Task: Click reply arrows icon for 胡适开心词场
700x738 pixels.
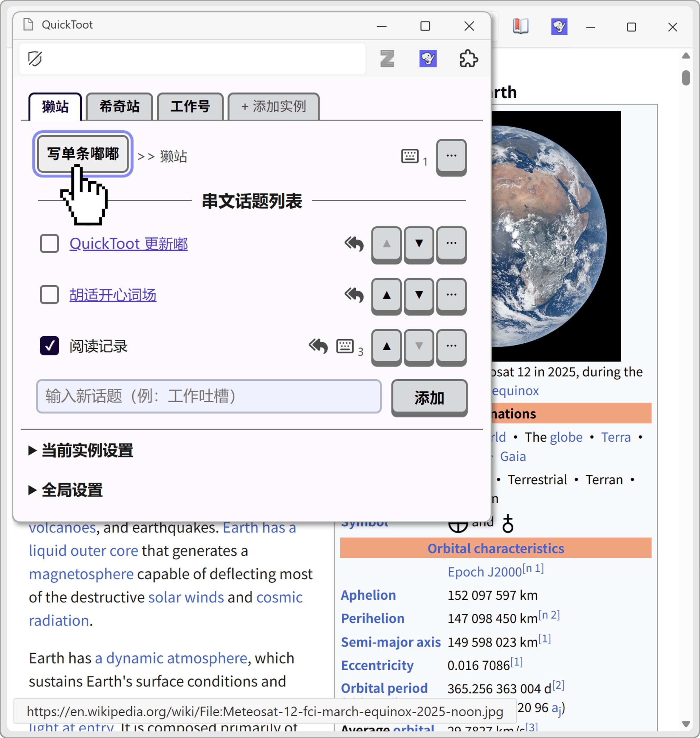Action: [x=354, y=295]
